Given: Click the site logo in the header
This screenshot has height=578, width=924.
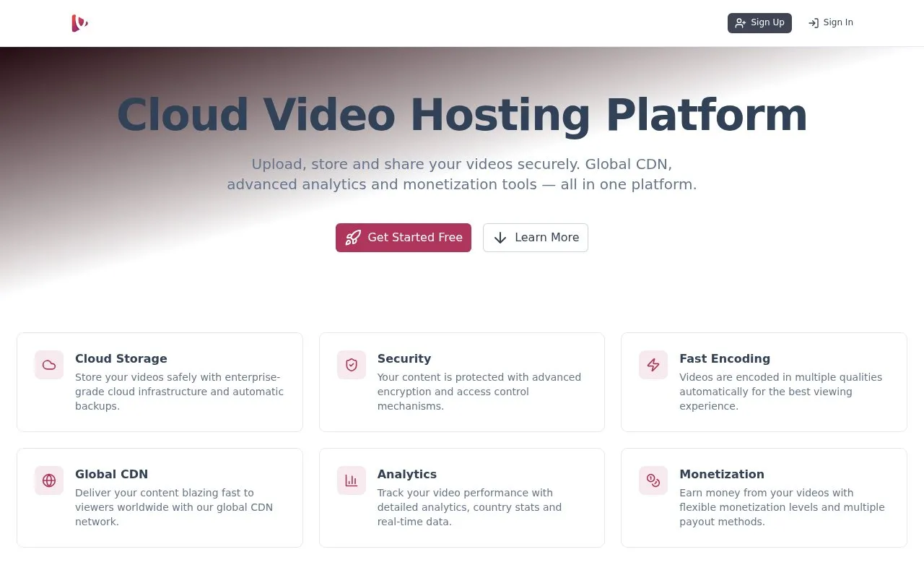Looking at the screenshot, I should (79, 23).
